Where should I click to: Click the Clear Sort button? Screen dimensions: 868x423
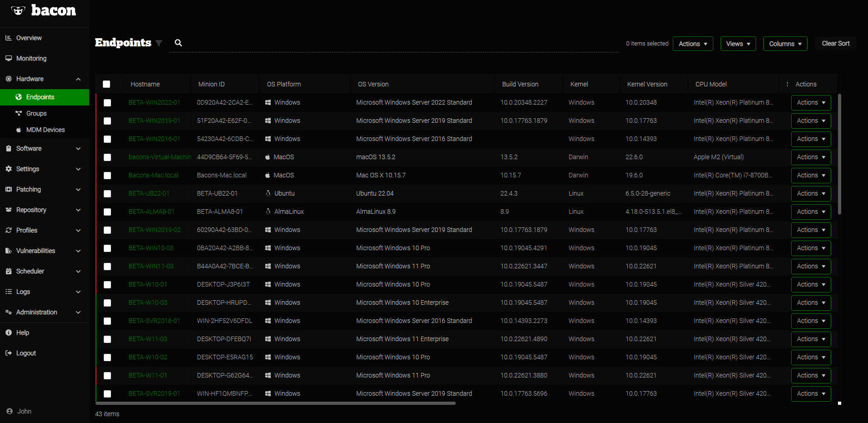pos(836,43)
